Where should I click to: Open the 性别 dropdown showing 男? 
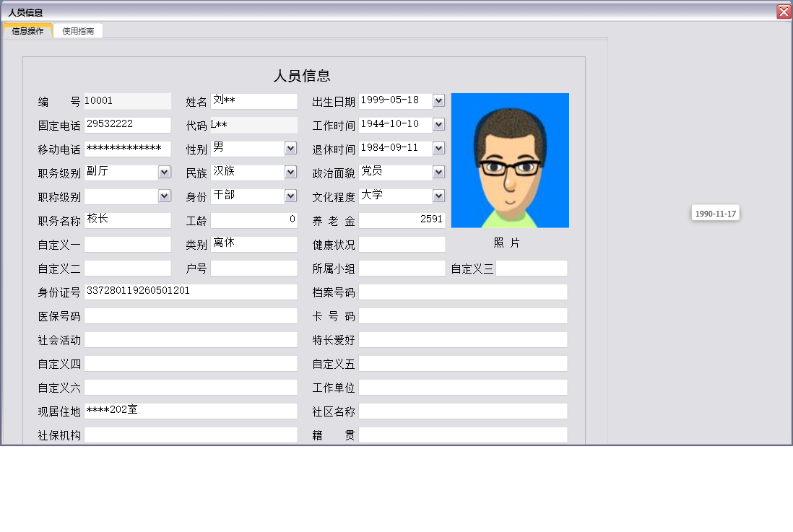point(289,148)
